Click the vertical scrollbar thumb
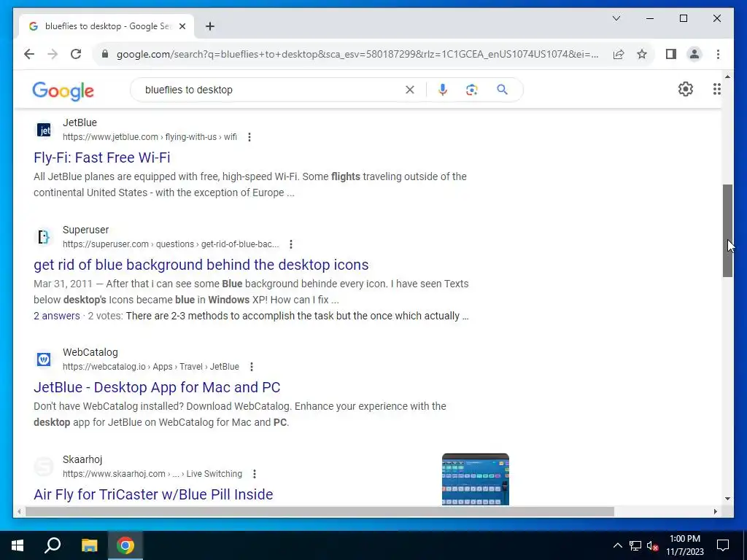Screen dimensions: 747x560 (727, 230)
